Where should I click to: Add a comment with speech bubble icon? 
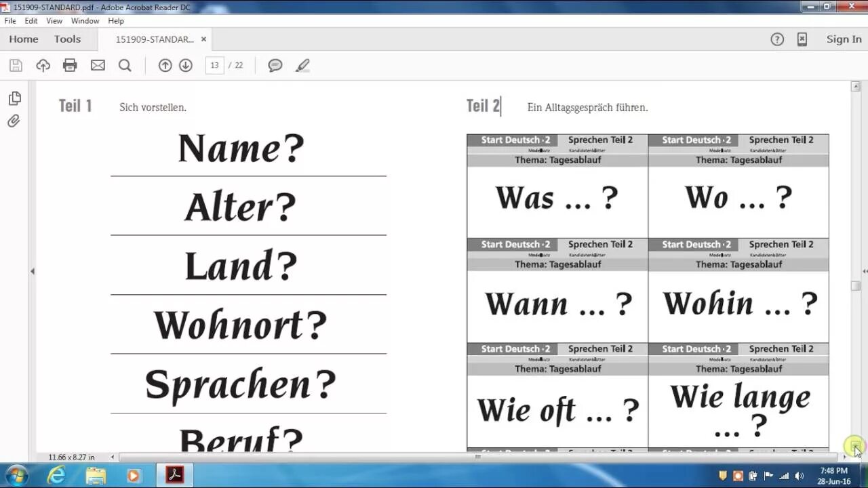[275, 65]
